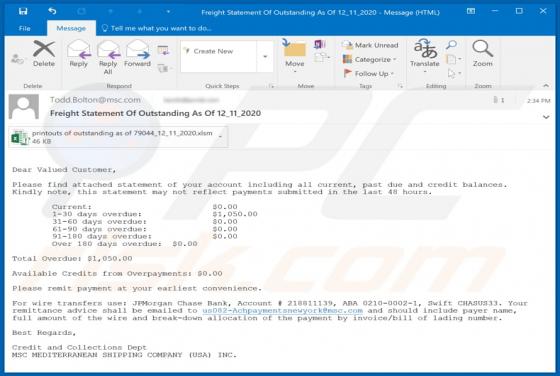
Task: Click the Meeting reply icon
Action: pos(163,51)
